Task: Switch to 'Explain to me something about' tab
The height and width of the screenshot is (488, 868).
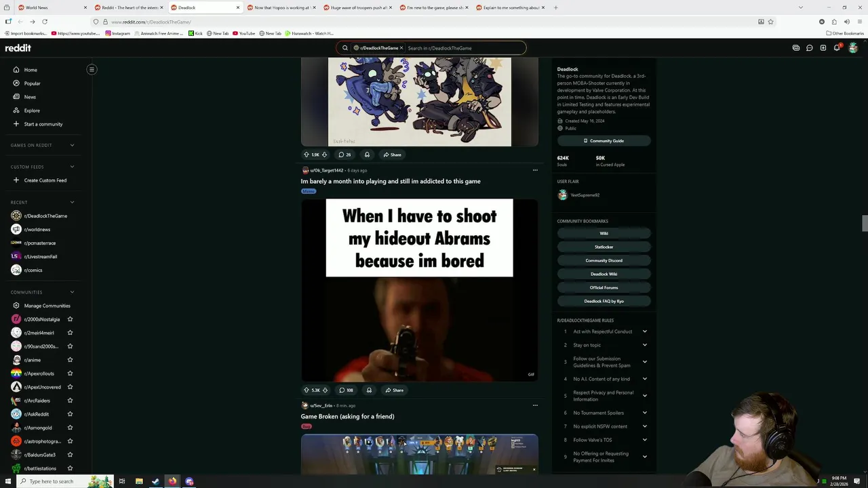Action: click(510, 7)
